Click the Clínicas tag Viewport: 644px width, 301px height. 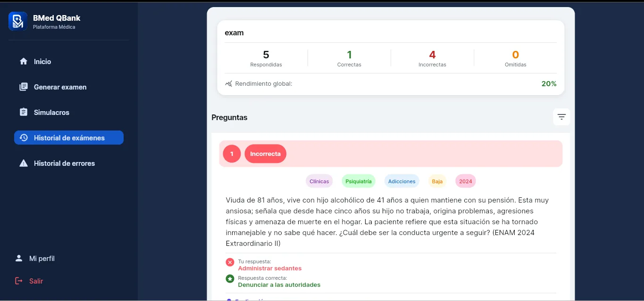pos(319,181)
